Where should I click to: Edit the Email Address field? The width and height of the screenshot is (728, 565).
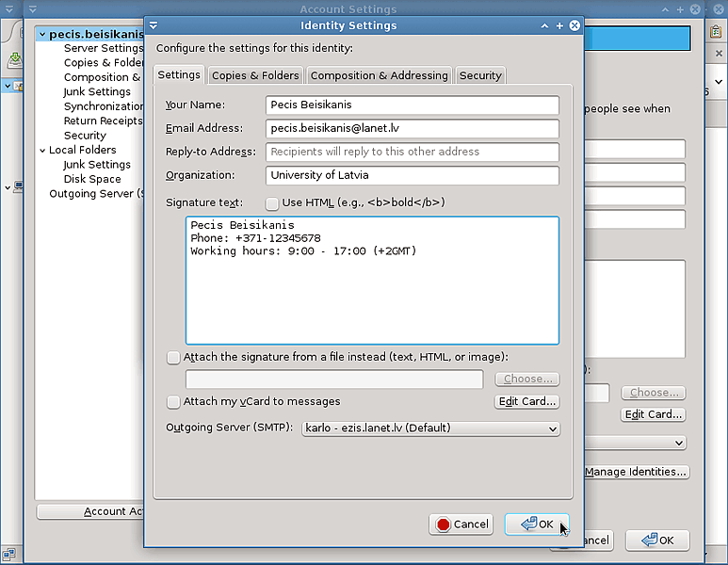click(x=413, y=129)
